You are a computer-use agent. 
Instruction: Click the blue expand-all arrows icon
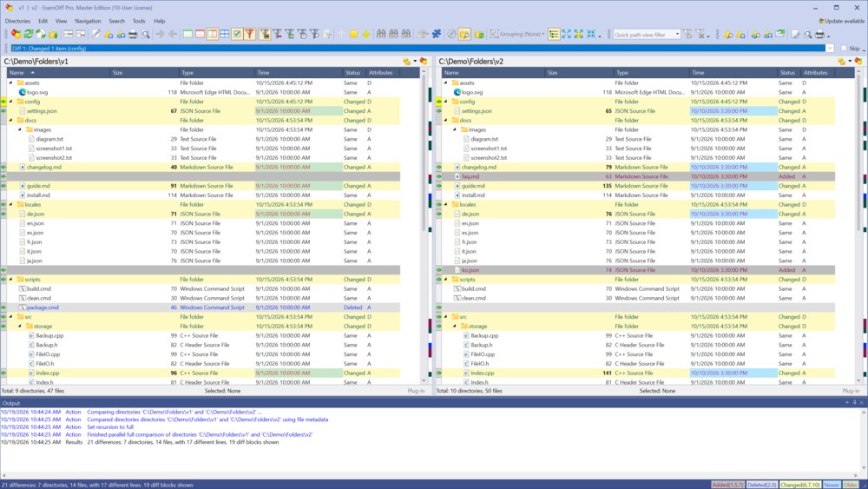pyautogui.click(x=566, y=35)
